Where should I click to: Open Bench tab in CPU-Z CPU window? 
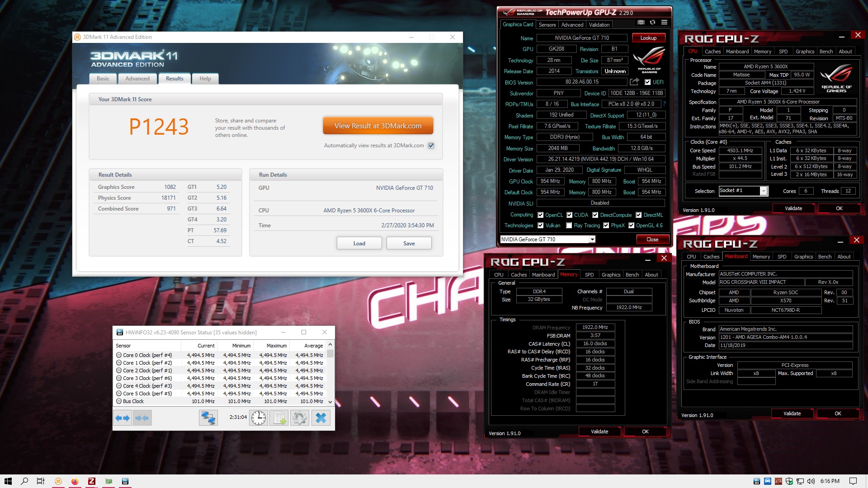click(x=826, y=52)
